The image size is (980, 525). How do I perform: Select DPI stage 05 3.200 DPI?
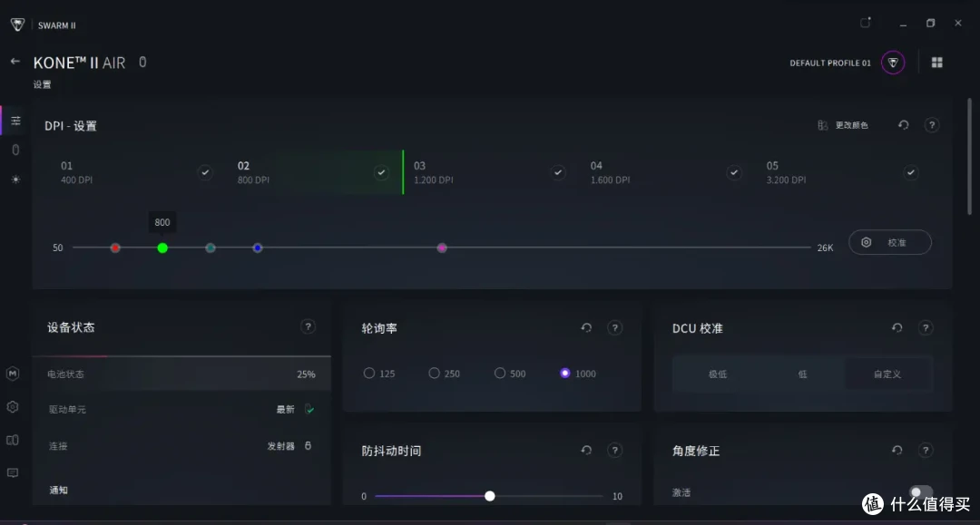pyautogui.click(x=843, y=172)
